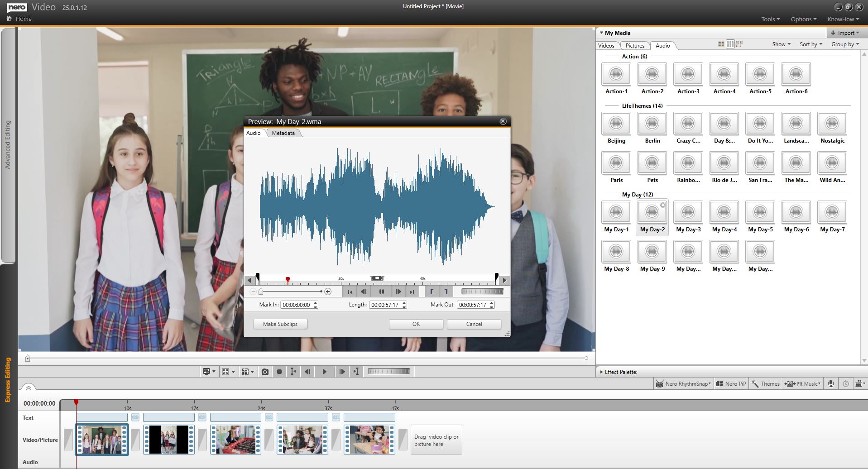Play the movie in the main preview

coord(324,372)
